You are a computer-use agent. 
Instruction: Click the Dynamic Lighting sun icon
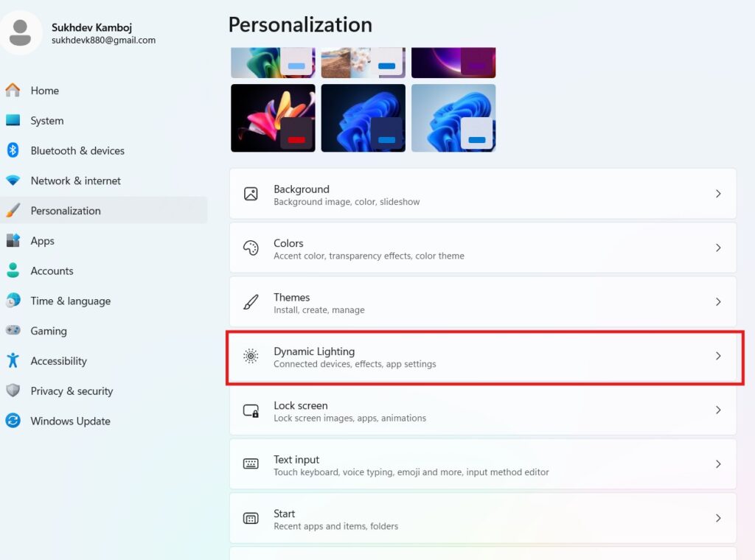[x=251, y=356]
